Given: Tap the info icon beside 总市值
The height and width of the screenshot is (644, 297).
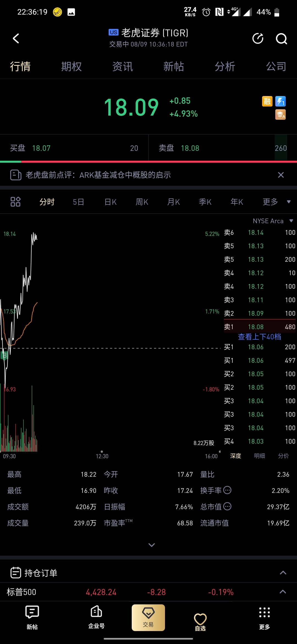Looking at the screenshot, I should [227, 506].
